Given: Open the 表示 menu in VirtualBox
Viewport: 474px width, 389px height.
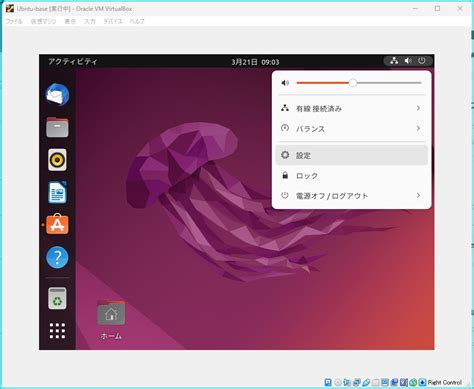Looking at the screenshot, I should [x=70, y=21].
